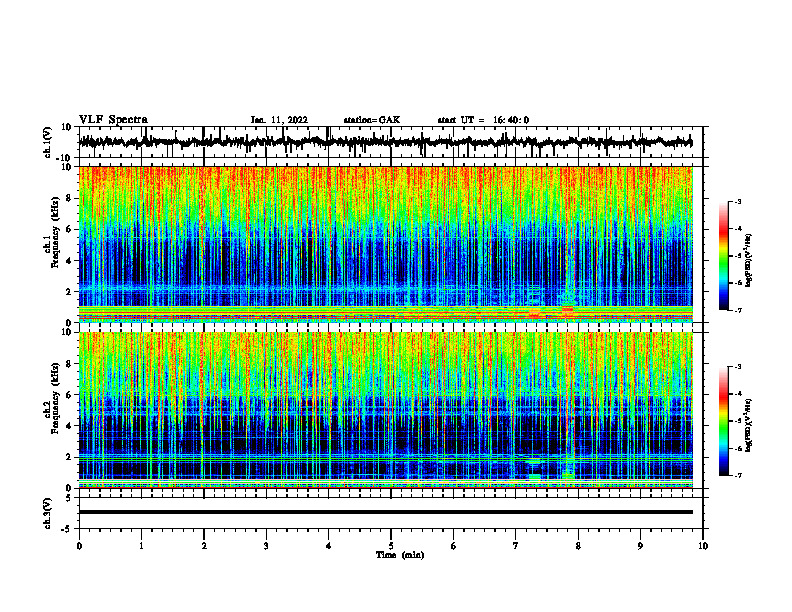Click time axis tick label 8
This screenshot has height=612, width=792.
point(578,546)
